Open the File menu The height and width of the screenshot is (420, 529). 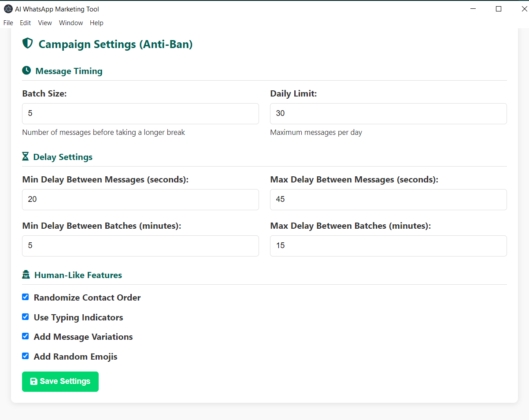click(x=8, y=23)
